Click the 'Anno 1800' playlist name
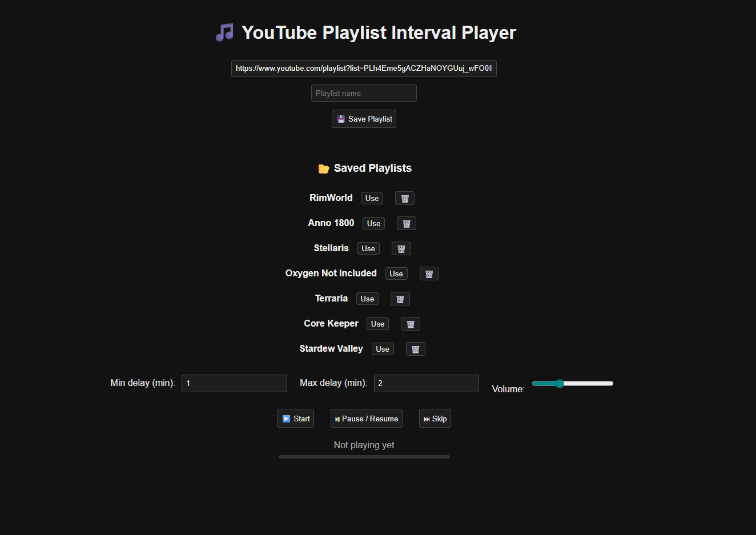The image size is (756, 535). [x=331, y=223]
